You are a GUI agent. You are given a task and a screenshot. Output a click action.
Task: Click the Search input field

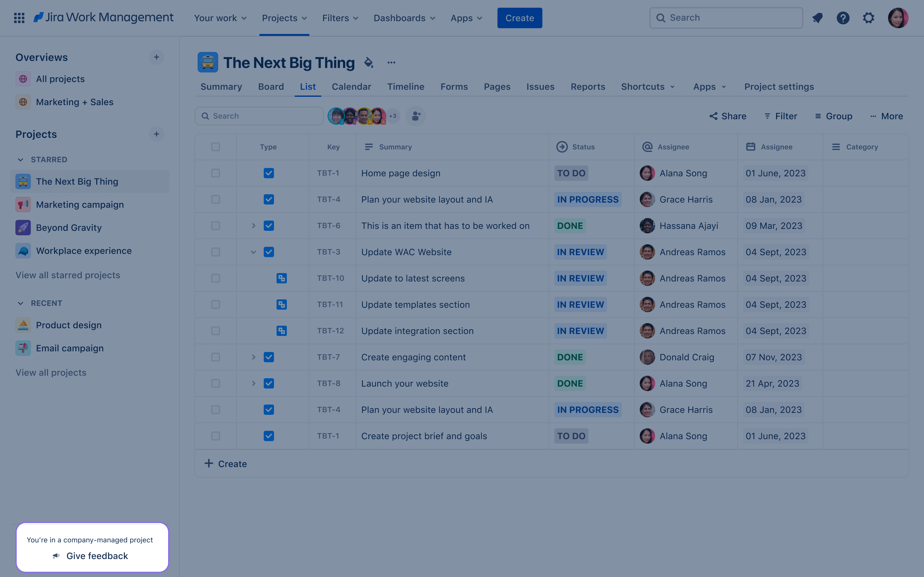(259, 116)
